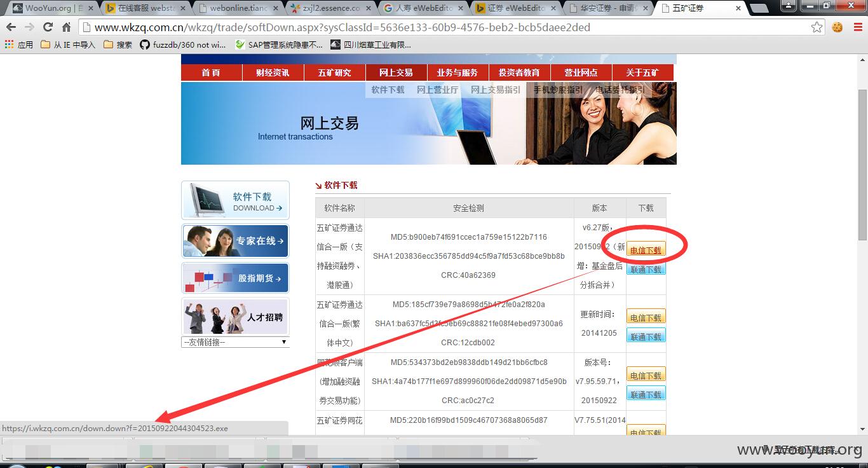Open the 软件下载 DOWNLOAD sidebar banner
Screen dimensions: 868x468
click(235, 200)
